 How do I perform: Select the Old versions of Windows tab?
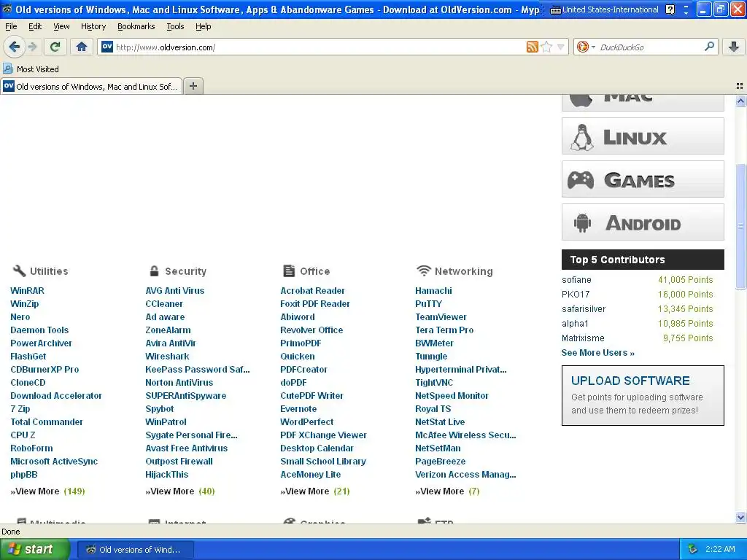pyautogui.click(x=91, y=86)
